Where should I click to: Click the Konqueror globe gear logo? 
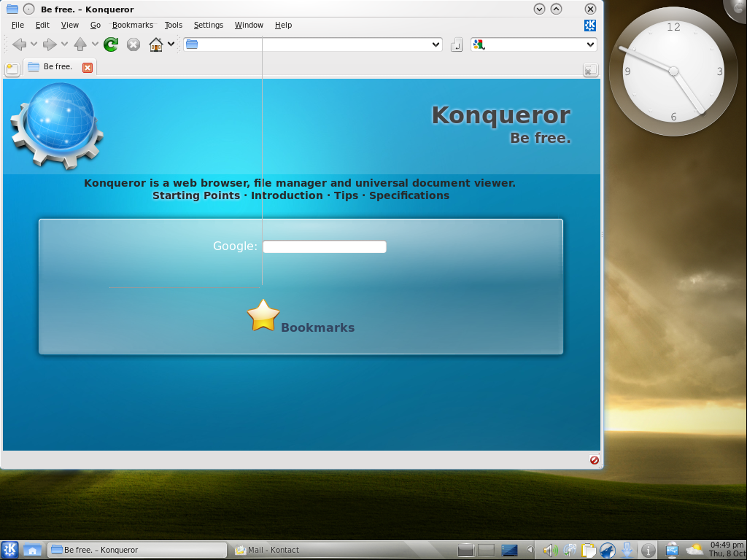pyautogui.click(x=57, y=124)
